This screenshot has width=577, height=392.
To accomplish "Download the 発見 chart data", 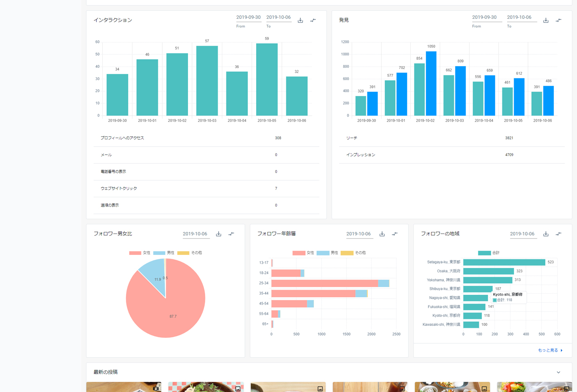I will click(x=546, y=20).
